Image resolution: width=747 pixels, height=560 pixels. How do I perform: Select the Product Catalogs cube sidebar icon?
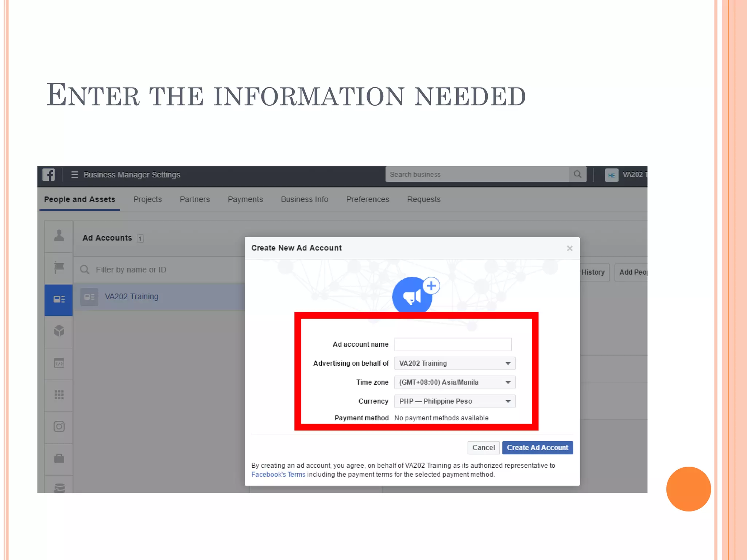tap(59, 331)
